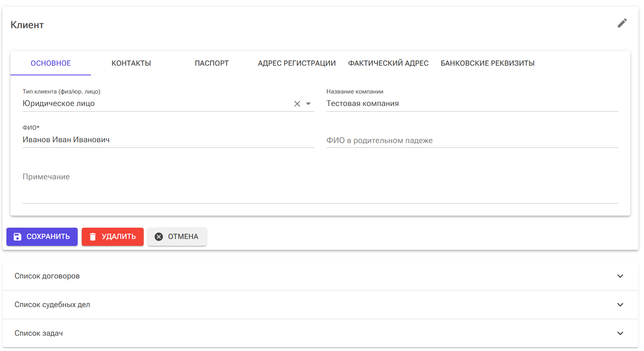Click the chevron beside Список договоров
Viewport: 644px width, 351px height.
coord(620,276)
